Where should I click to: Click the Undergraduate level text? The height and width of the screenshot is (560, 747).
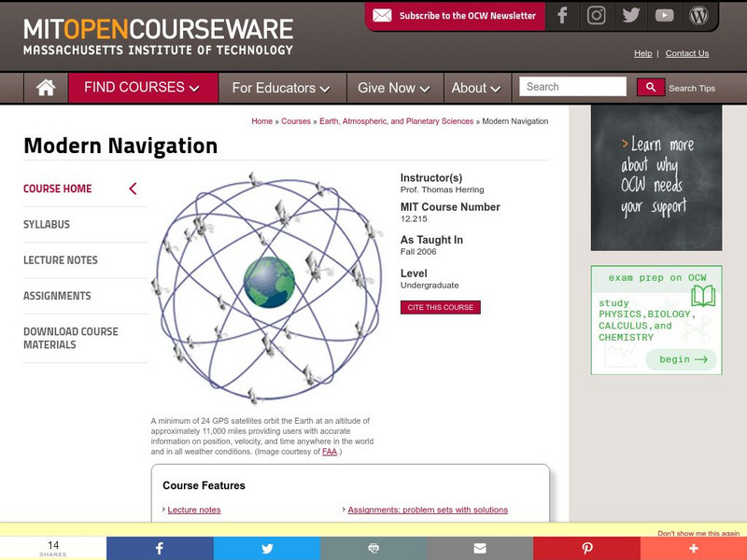point(430,286)
